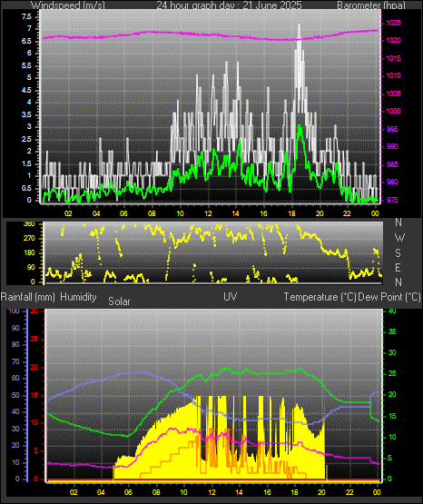Click the red 25 value on rainfall axis
423x504 pixels.
(34, 339)
